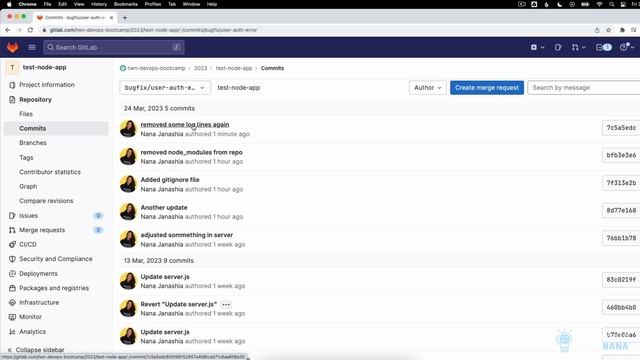Open the Author filter dropdown

pos(427,88)
